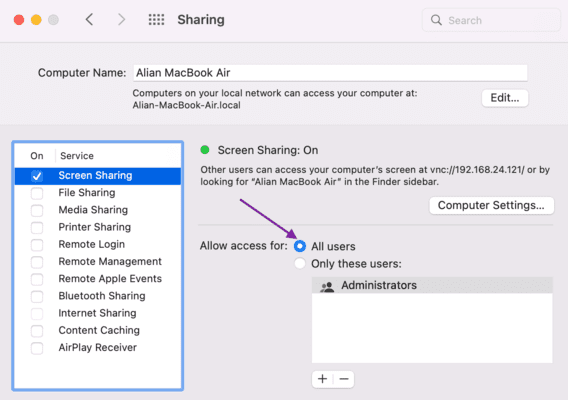The width and height of the screenshot is (568, 400).
Task: Enable the Bluetooth Sharing checkbox
Action: [x=37, y=296]
